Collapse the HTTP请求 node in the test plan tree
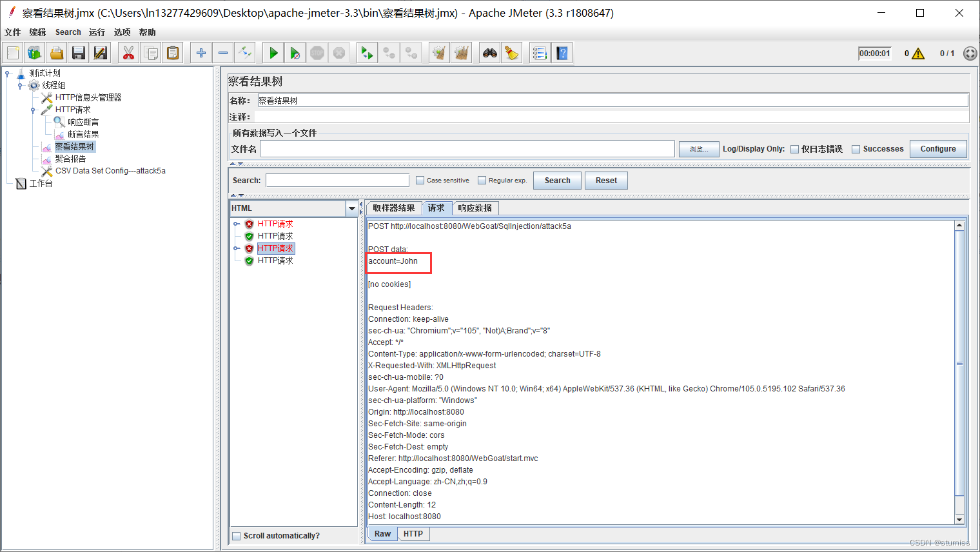 click(x=33, y=110)
